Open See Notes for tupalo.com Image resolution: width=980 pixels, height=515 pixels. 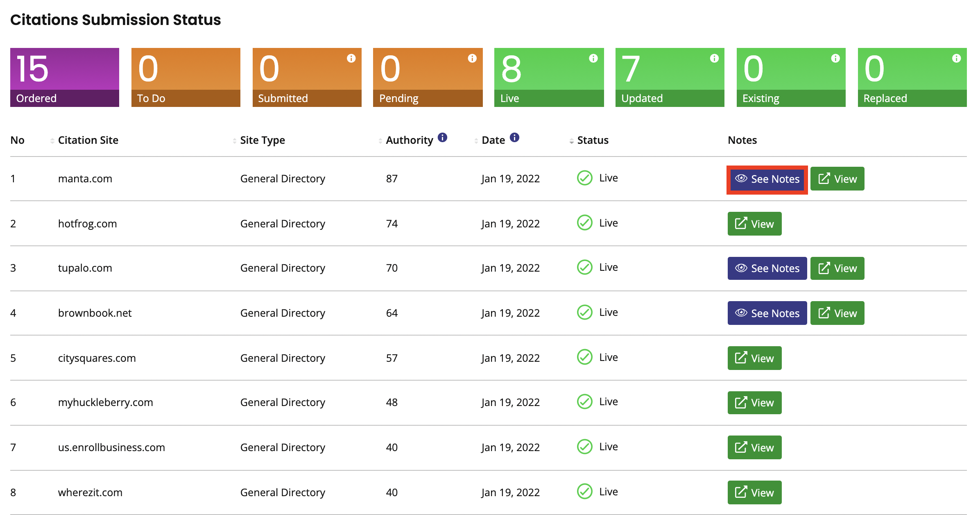click(767, 268)
